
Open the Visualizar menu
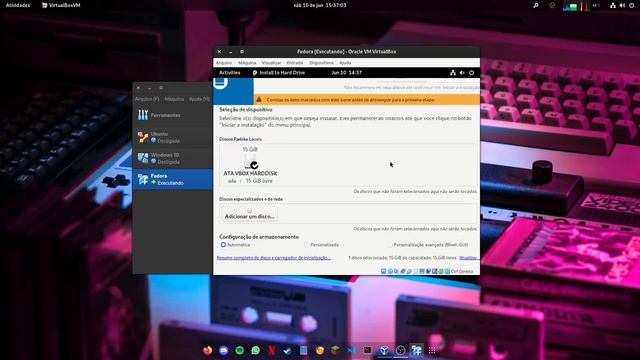pos(271,63)
